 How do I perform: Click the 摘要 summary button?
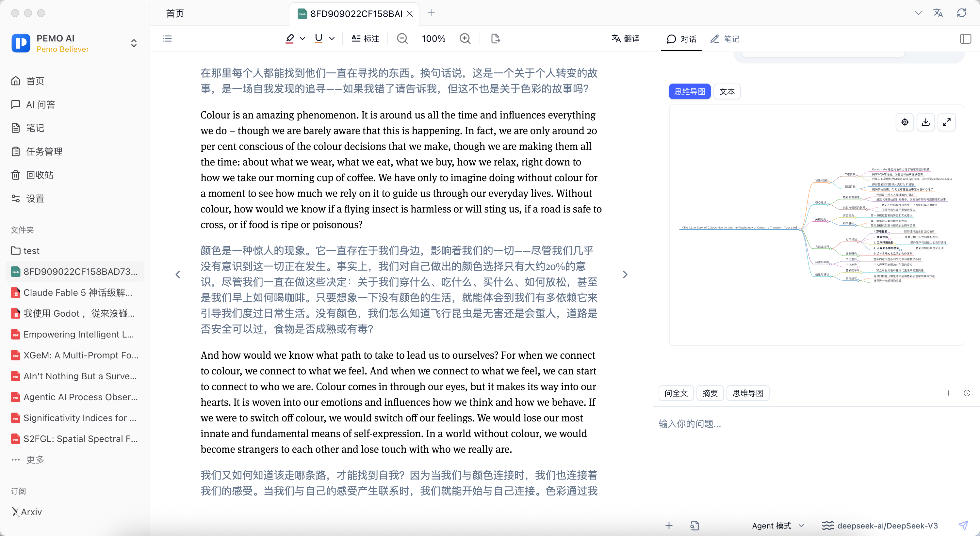(710, 393)
